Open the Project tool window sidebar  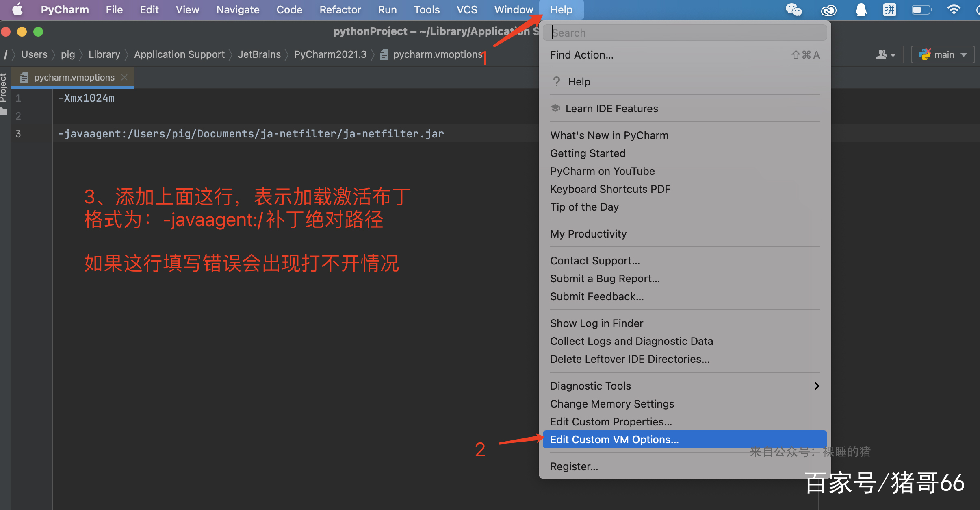coord(4,94)
